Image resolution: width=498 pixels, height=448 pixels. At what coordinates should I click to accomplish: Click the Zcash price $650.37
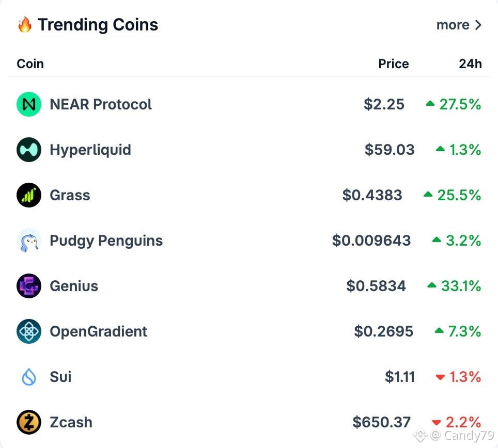381,422
